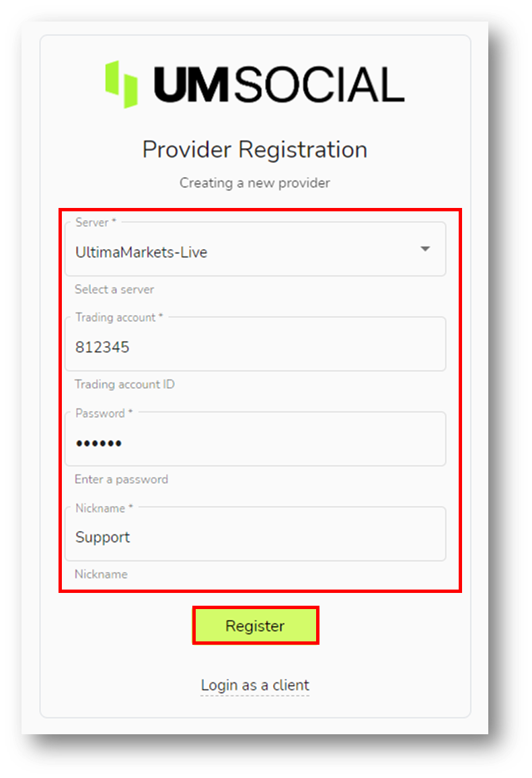This screenshot has width=532, height=778.
Task: Click the 'Select a server' helper text
Action: (x=114, y=289)
